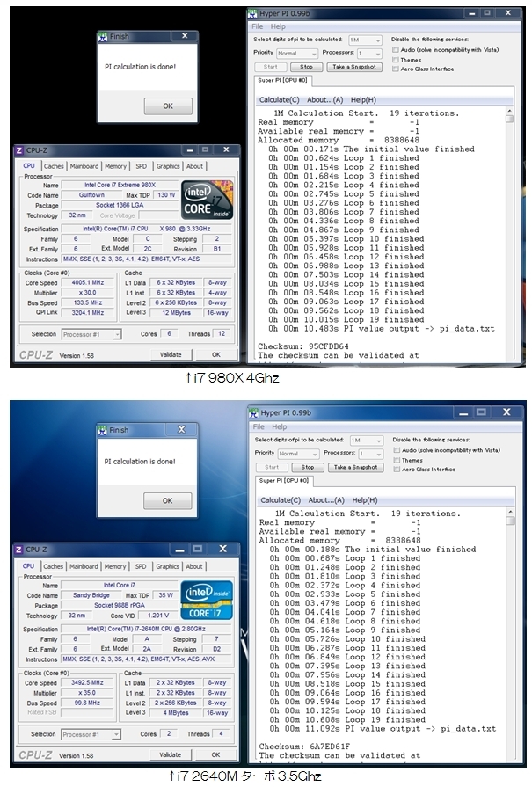Open File menu in Hyper PI with checksum 95CFDB64
The height and width of the screenshot is (787, 532).
pos(258,26)
